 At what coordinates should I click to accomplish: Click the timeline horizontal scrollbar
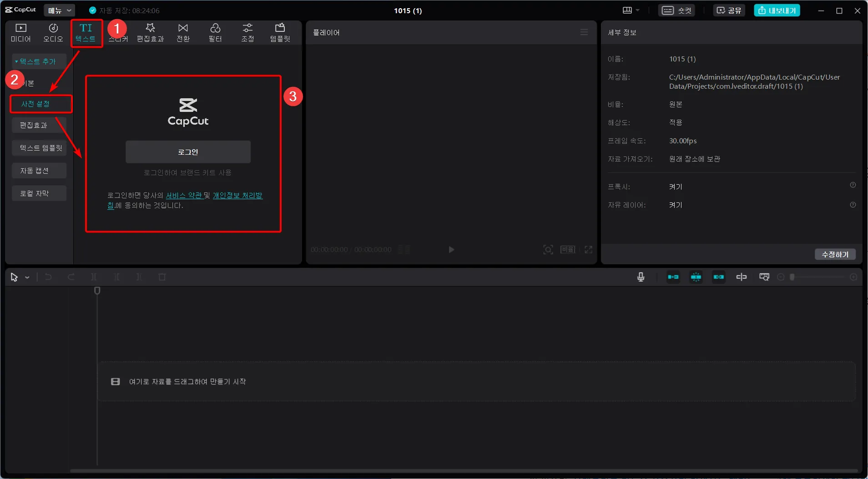[x=464, y=471]
